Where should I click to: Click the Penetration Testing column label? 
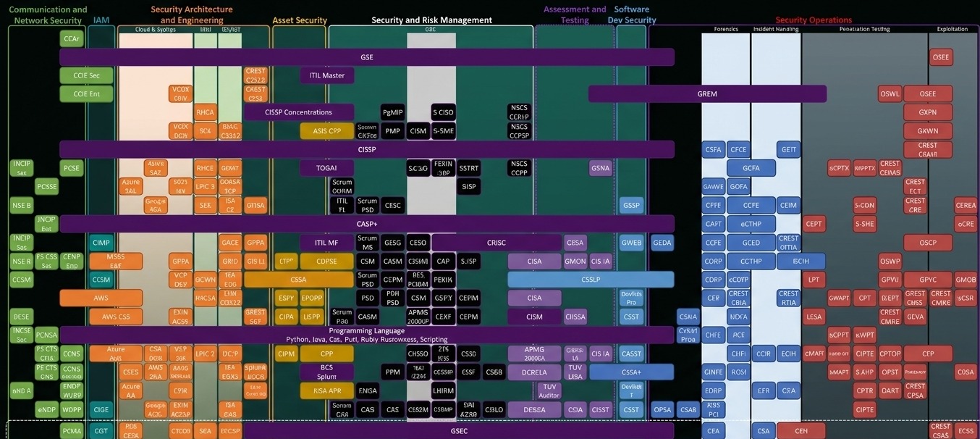tap(864, 30)
